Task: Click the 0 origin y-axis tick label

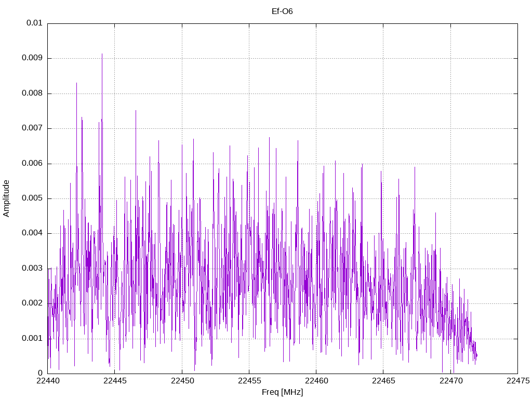Action: pos(40,373)
